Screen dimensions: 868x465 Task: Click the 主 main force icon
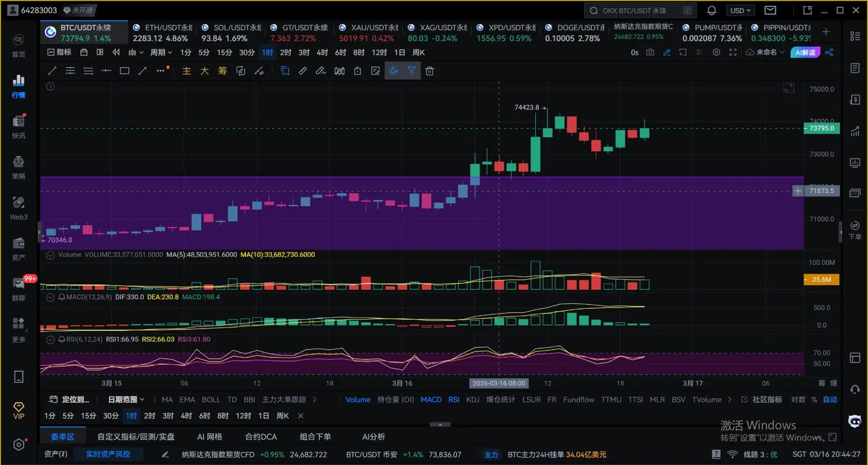[187, 71]
